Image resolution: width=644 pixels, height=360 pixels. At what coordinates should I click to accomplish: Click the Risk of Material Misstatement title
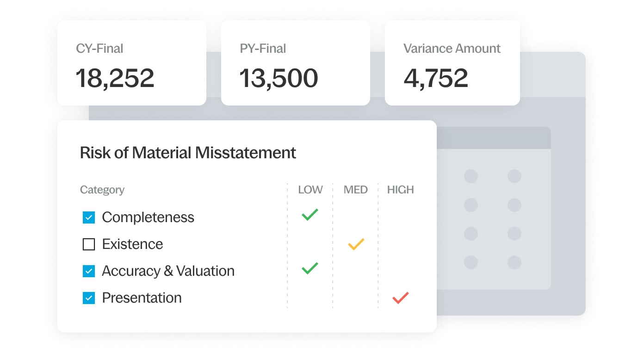click(188, 153)
